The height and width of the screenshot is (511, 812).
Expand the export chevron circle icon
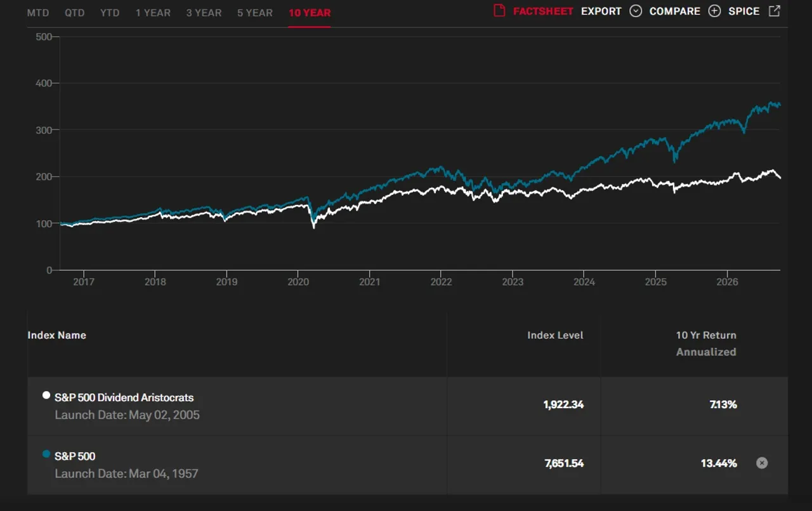tap(636, 11)
